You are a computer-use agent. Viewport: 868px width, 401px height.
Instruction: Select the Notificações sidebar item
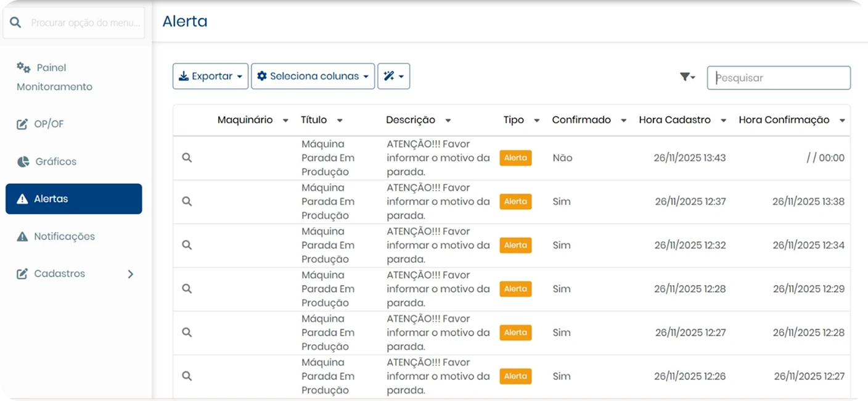pyautogui.click(x=64, y=236)
